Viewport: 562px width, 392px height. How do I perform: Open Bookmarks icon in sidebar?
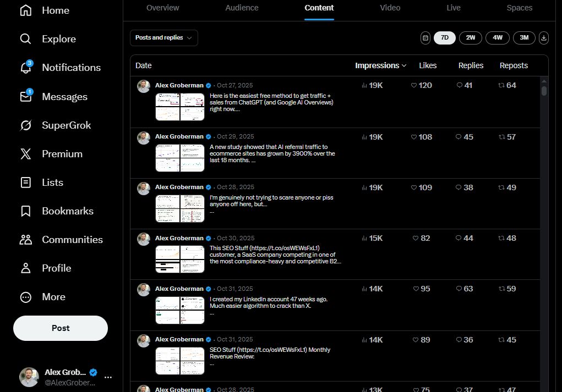pos(25,211)
